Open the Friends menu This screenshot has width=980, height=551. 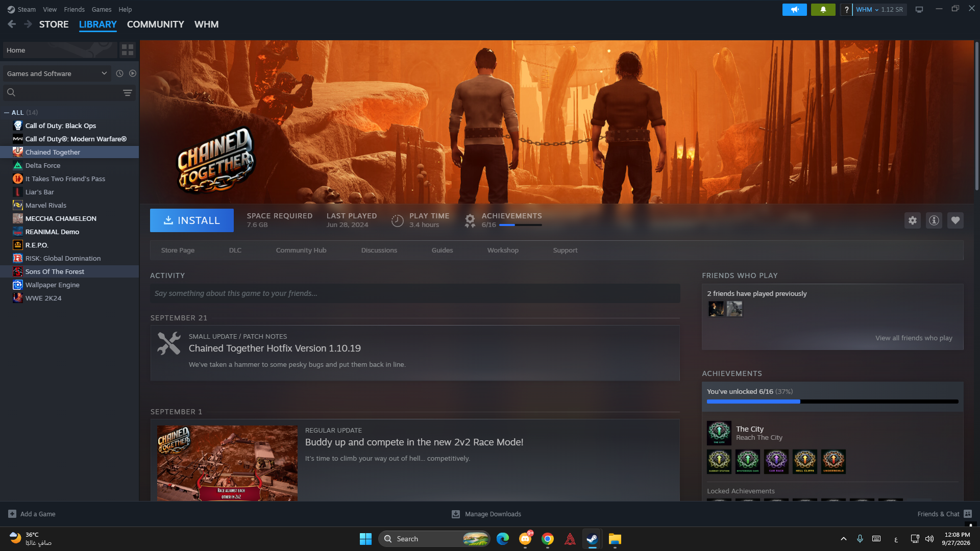[75, 10]
